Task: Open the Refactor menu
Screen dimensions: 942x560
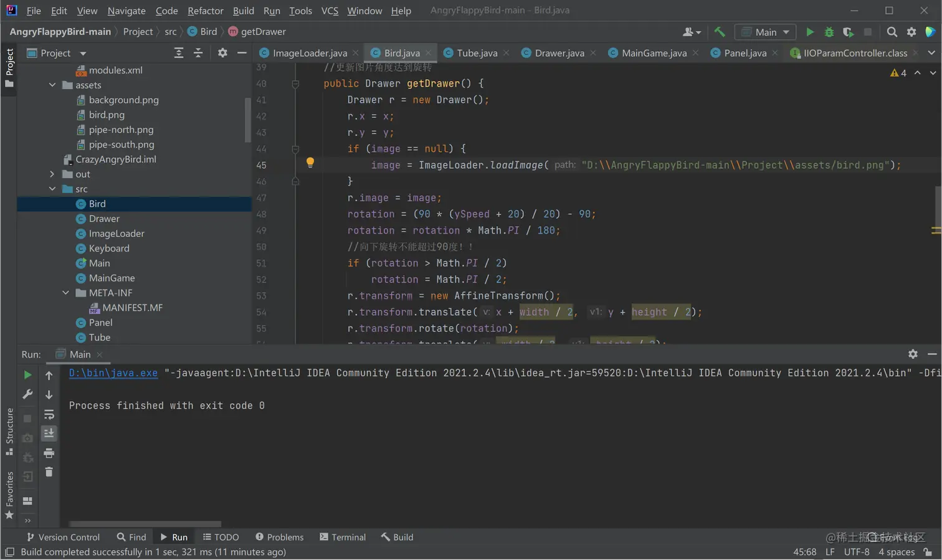Action: [x=205, y=11]
